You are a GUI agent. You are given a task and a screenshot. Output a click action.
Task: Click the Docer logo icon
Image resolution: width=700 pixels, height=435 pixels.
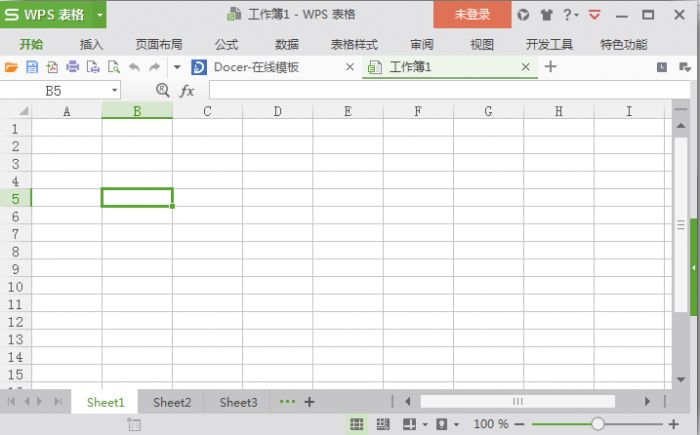[199, 67]
